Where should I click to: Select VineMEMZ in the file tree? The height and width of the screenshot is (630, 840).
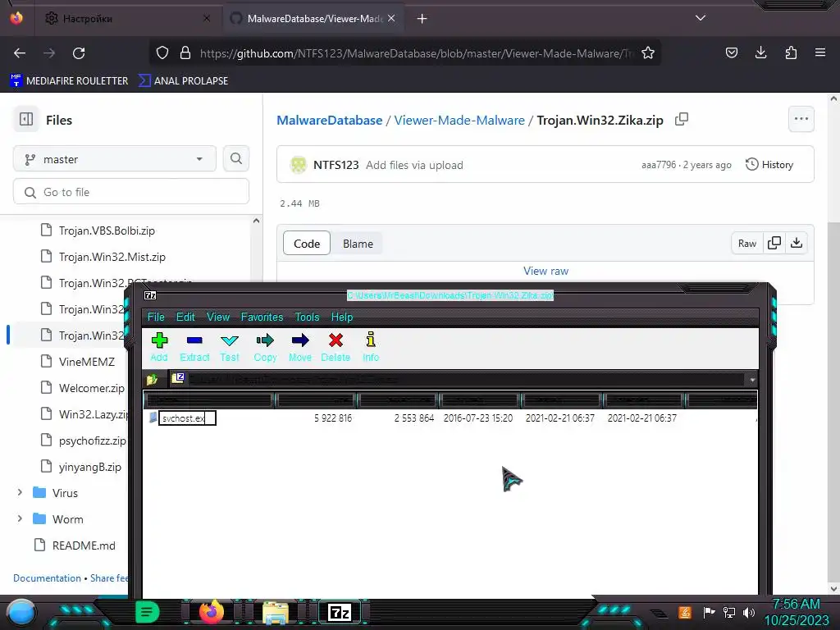click(87, 362)
